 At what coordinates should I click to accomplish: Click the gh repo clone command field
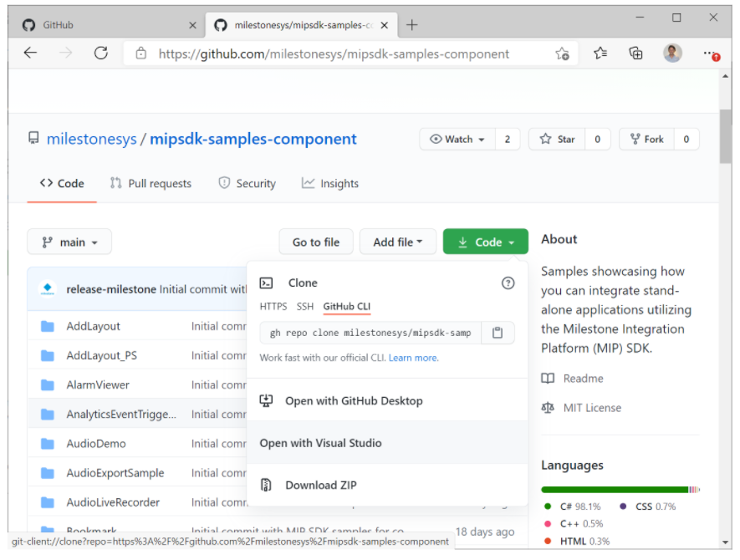(x=370, y=333)
